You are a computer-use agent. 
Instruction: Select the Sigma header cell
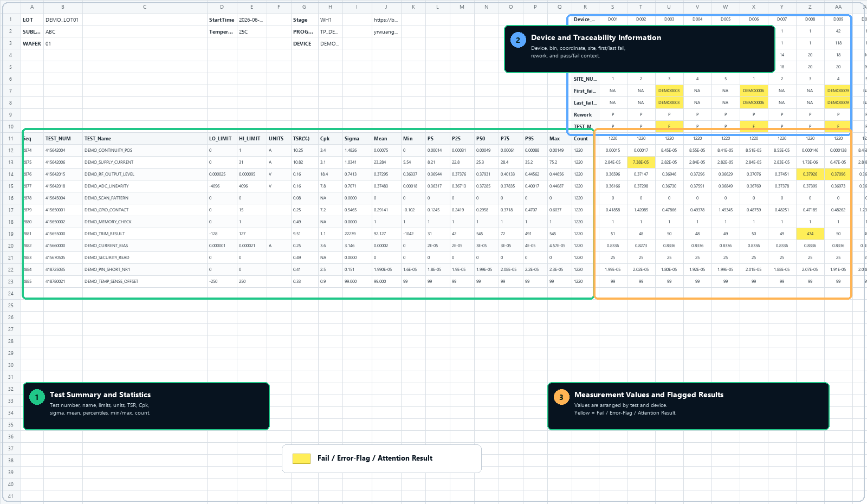(357, 139)
